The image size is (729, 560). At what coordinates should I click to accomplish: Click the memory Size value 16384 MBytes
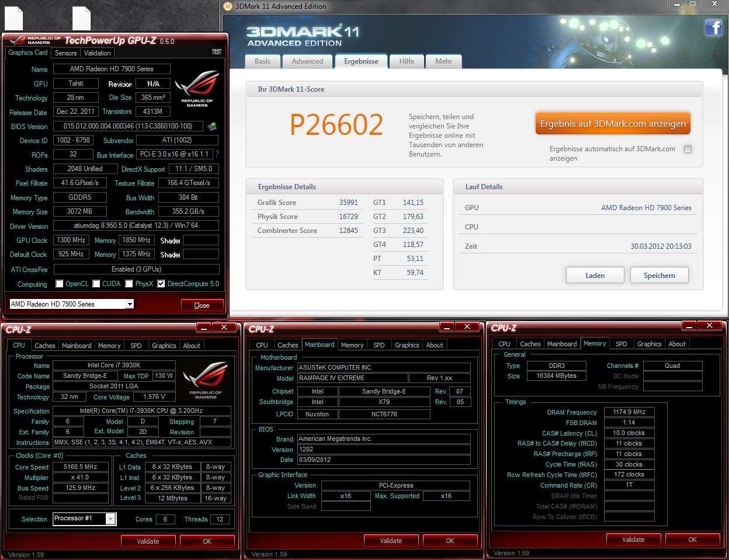pos(556,376)
